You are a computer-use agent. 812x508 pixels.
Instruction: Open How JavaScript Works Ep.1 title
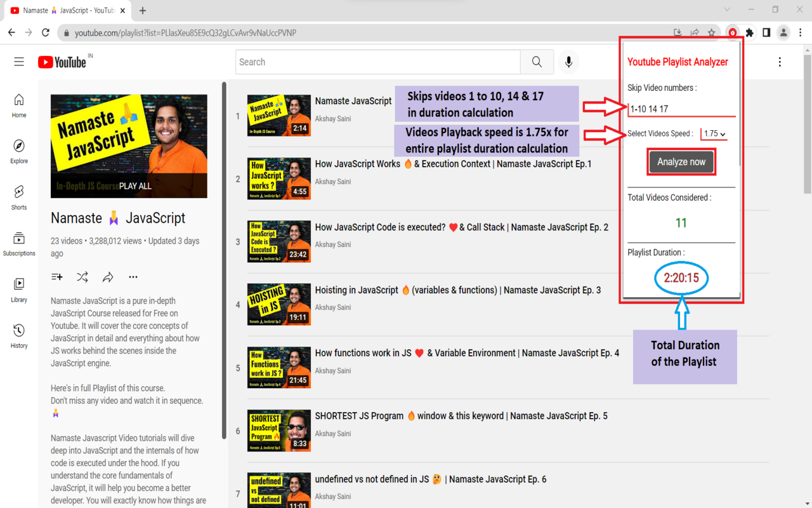[454, 164]
